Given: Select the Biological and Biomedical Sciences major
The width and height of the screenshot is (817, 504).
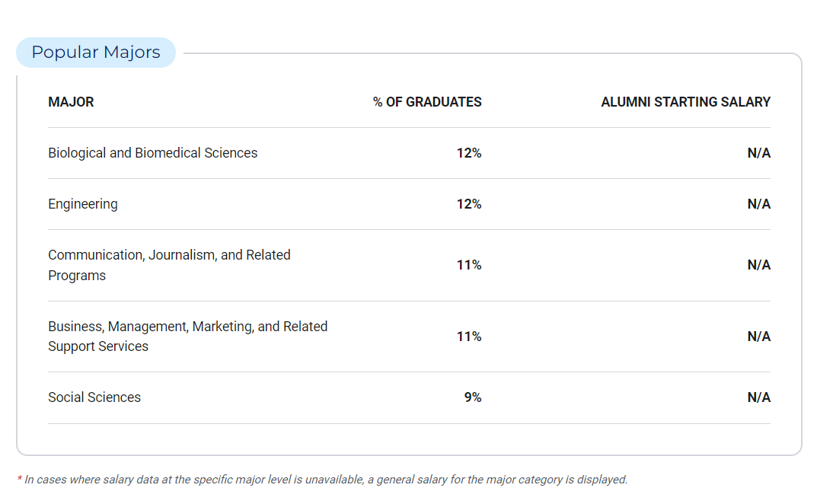Looking at the screenshot, I should click(x=152, y=153).
